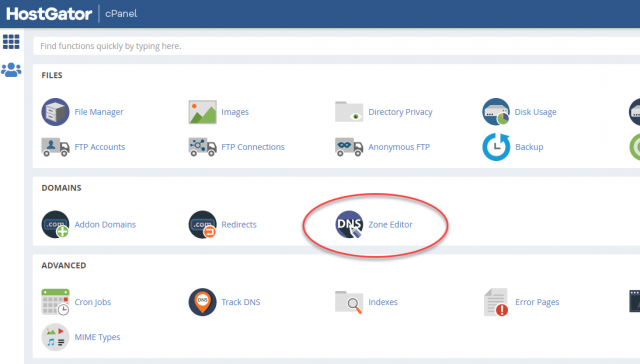Click the Indexes link

click(x=383, y=302)
